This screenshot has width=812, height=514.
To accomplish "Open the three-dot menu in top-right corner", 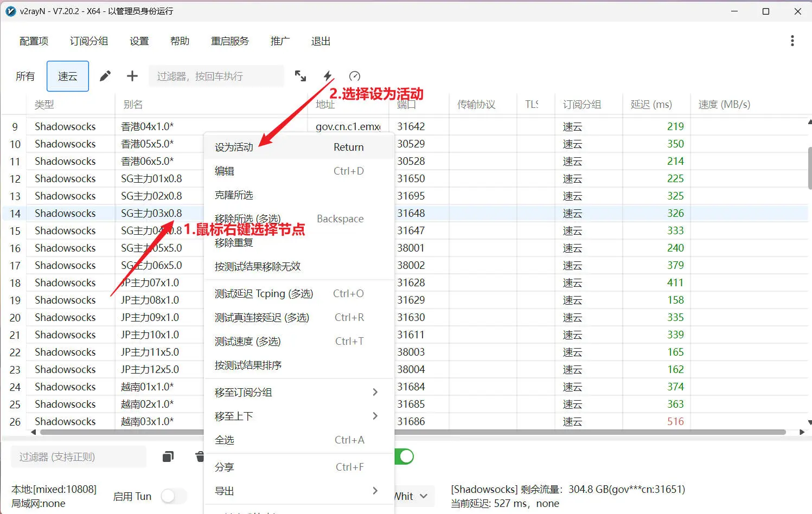I will (792, 40).
